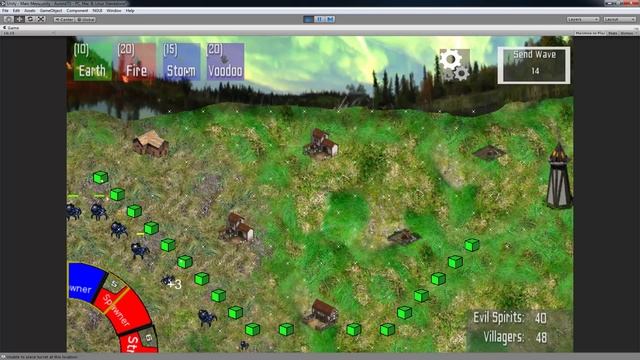Image resolution: width=640 pixels, height=360 pixels.
Task: Click the thatched-roof cottage at upper left
Action: coord(150,144)
